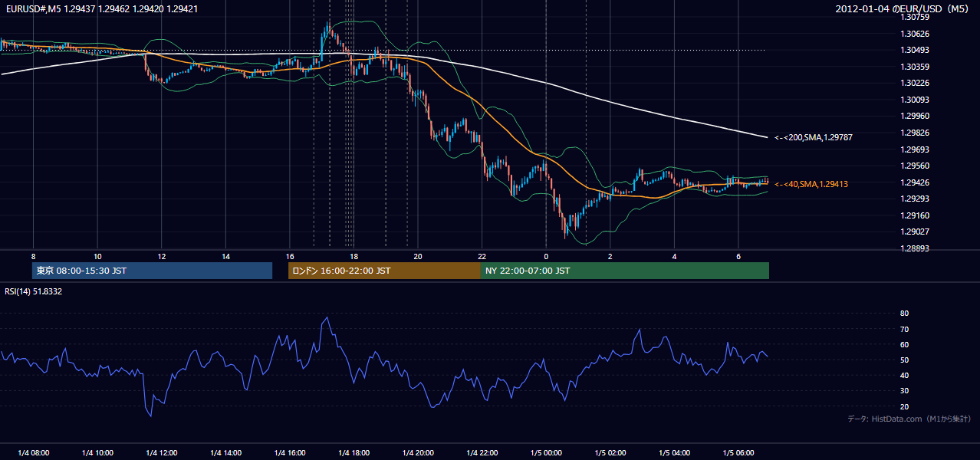This screenshot has height=460, width=980.
Task: Select the NY 22:00-07:00 JST session bar
Action: click(x=624, y=271)
